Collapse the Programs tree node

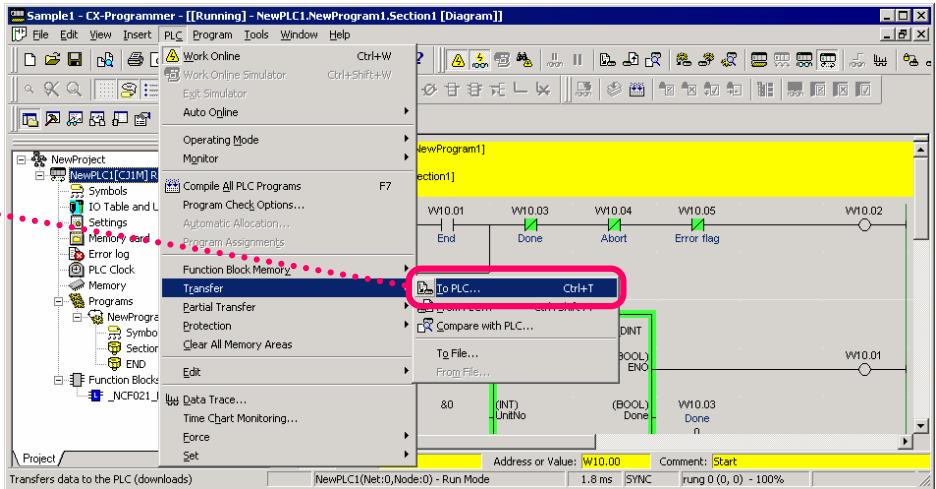point(58,301)
